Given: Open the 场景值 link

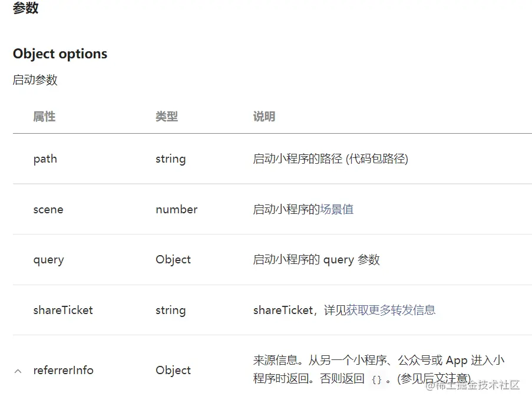Looking at the screenshot, I should (336, 209).
